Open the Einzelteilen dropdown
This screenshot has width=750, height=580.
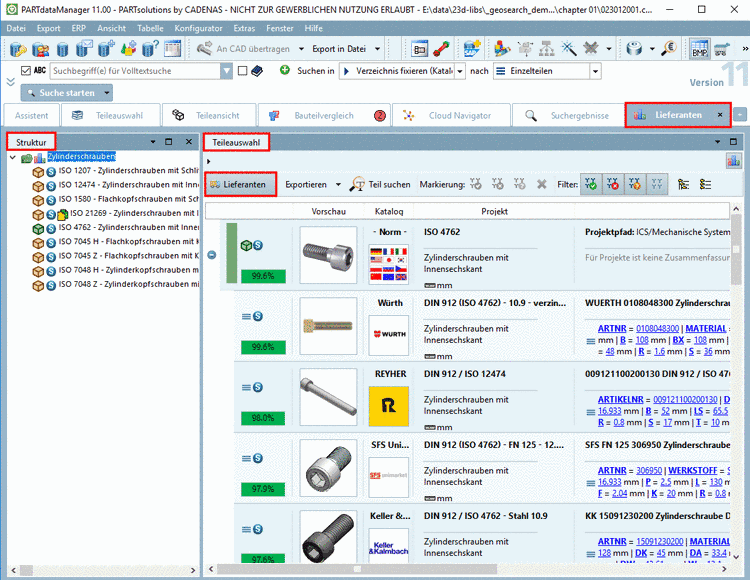[x=595, y=72]
